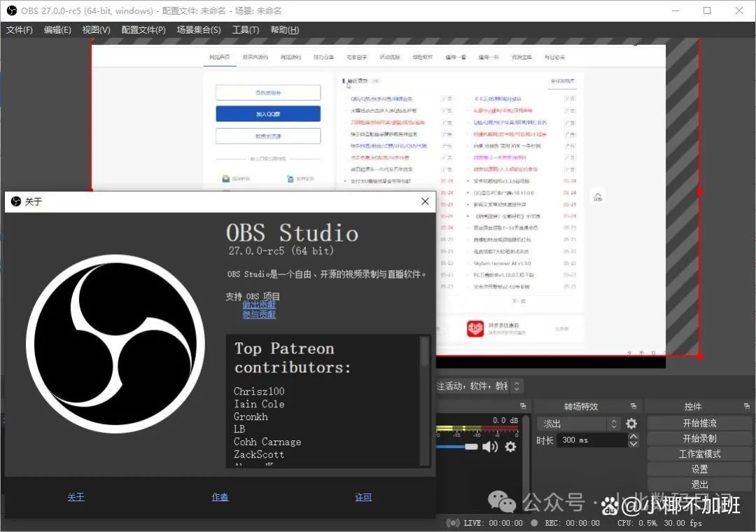
Task: Open audio mixer gear settings
Action: coord(510,447)
